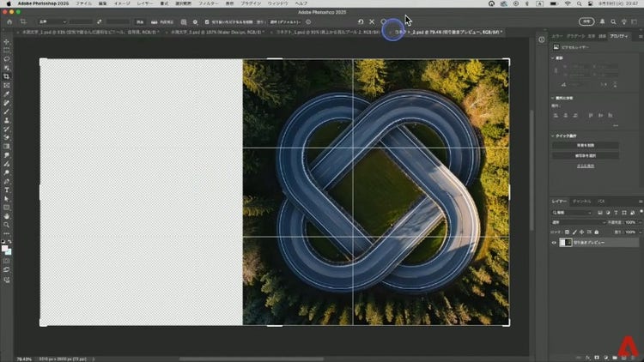
Task: Click the foreground color swatch
Action: pos(5,249)
